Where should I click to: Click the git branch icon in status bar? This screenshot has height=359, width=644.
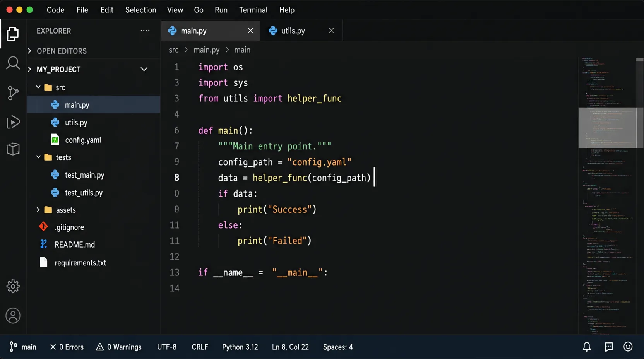coord(13,347)
